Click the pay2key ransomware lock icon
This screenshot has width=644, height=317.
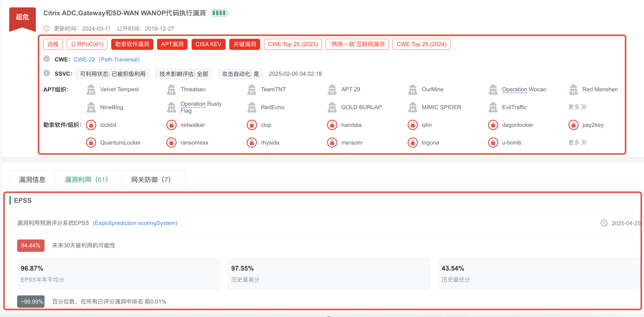[x=573, y=125]
